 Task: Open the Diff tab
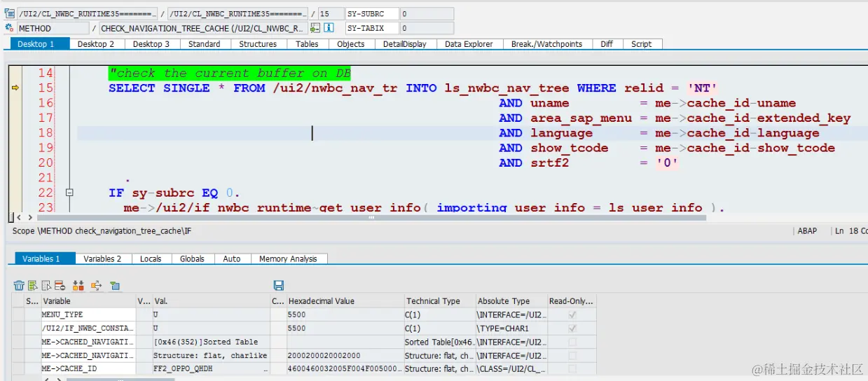click(607, 43)
